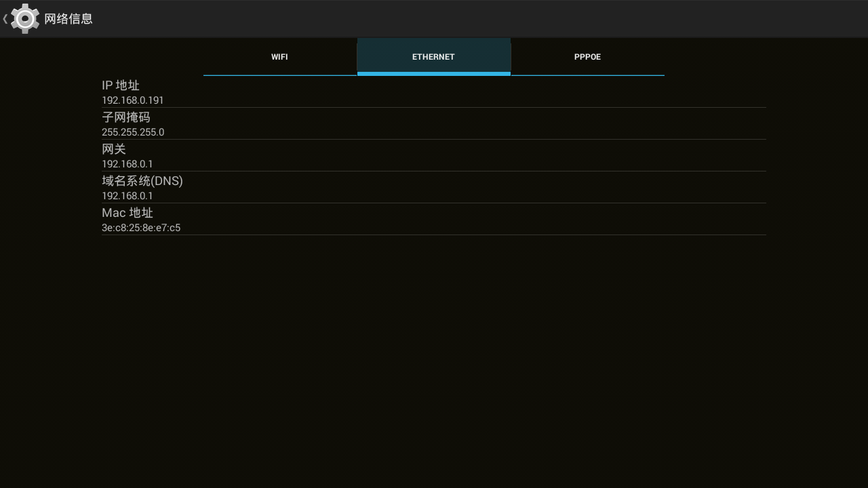The width and height of the screenshot is (868, 488).
Task: Click the 192.168.0.1 value under 域名系统(DNS)
Action: [127, 196]
